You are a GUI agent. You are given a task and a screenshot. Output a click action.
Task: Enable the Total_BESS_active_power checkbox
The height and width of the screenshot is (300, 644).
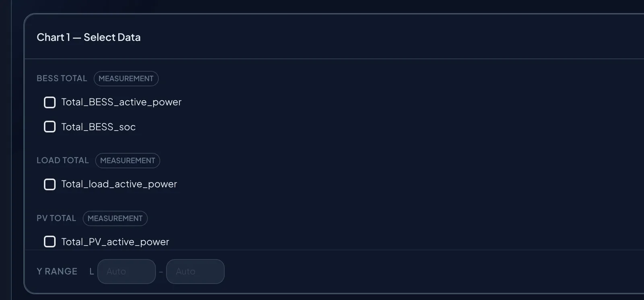click(x=50, y=102)
